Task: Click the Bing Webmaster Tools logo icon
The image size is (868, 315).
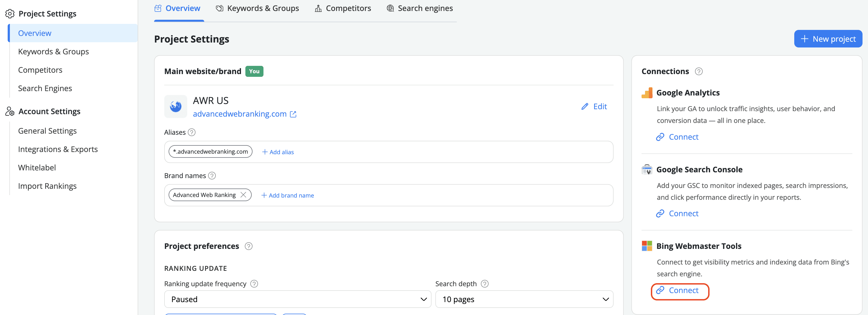Action: [x=647, y=246]
